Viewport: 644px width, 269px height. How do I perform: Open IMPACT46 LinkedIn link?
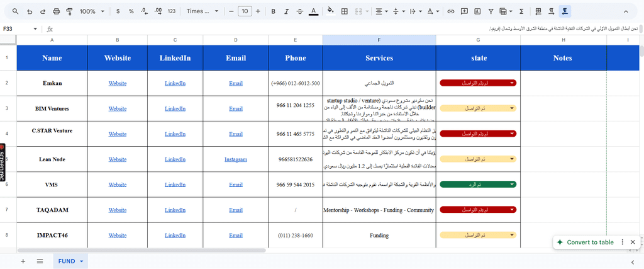point(175,235)
